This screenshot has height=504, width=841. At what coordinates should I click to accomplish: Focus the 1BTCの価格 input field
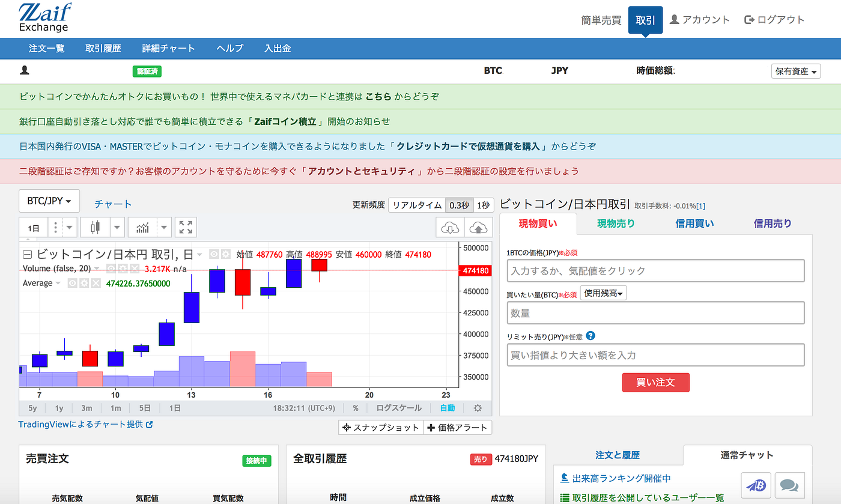coord(655,271)
